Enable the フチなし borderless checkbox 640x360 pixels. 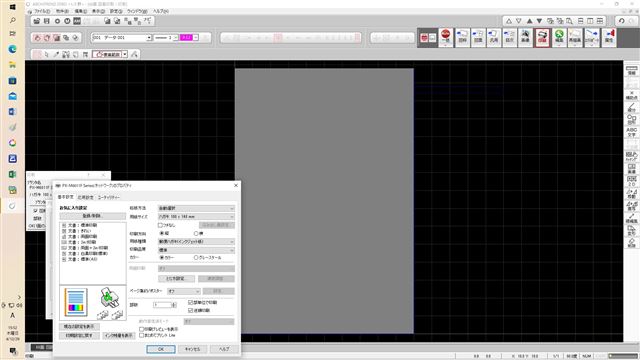[x=160, y=225]
